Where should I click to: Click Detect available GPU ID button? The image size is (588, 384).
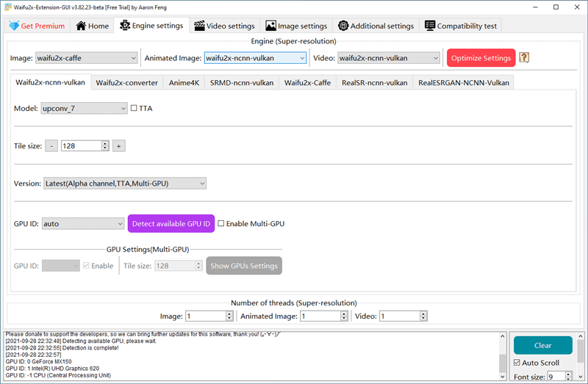click(171, 224)
